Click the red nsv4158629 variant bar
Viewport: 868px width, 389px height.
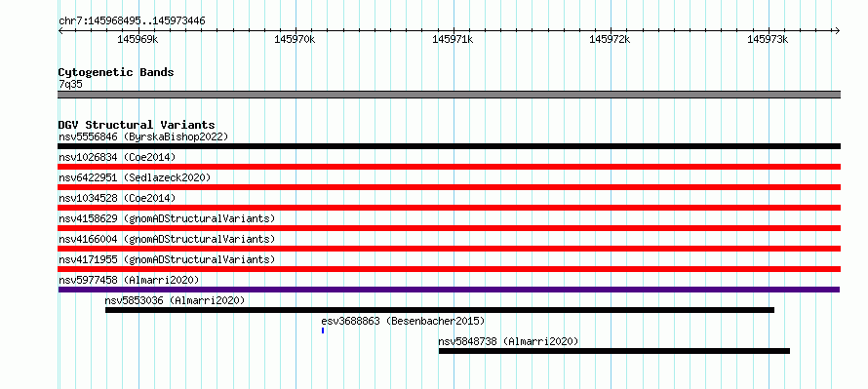click(449, 228)
